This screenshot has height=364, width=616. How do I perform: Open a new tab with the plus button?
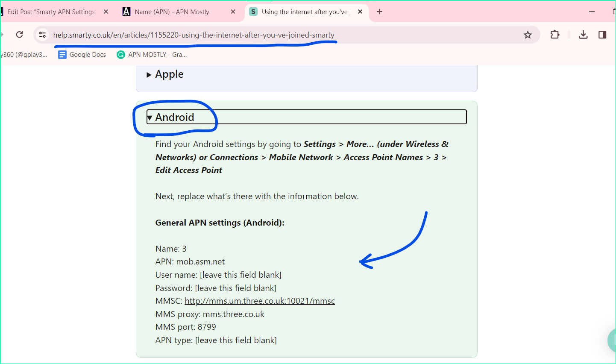[379, 12]
